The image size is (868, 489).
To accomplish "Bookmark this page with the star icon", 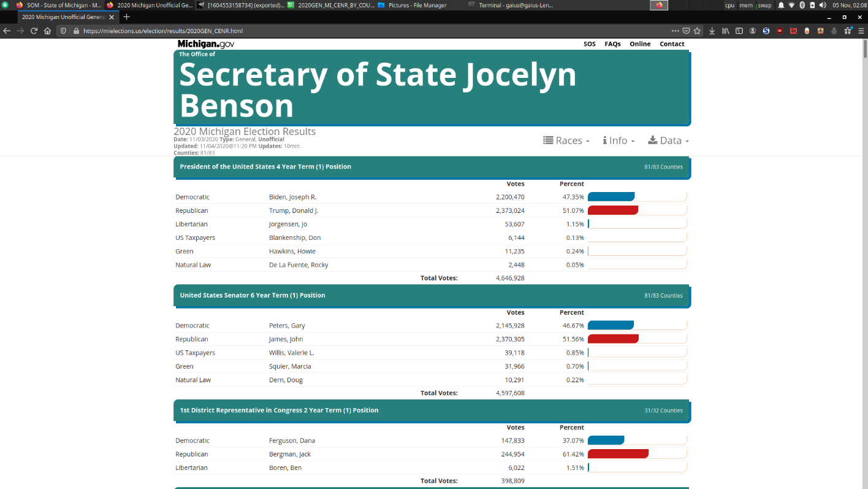I will click(x=697, y=31).
